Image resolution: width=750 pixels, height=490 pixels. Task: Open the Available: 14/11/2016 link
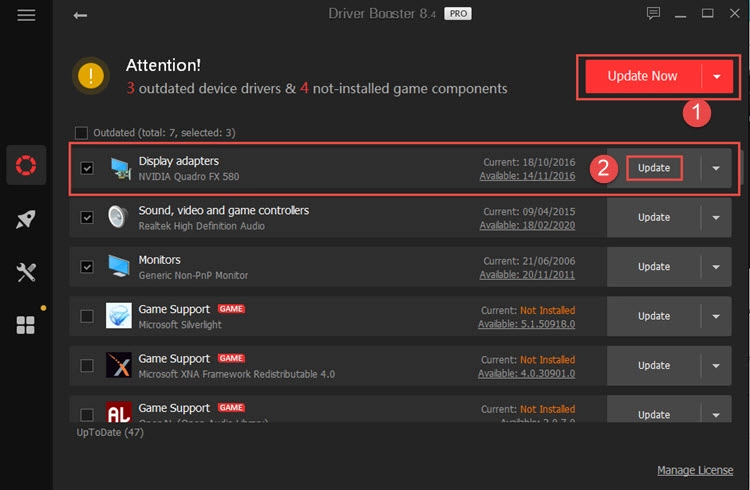527,176
